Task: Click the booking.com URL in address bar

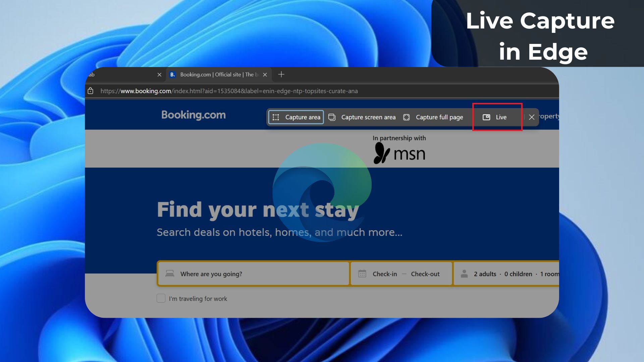Action: pos(229,91)
